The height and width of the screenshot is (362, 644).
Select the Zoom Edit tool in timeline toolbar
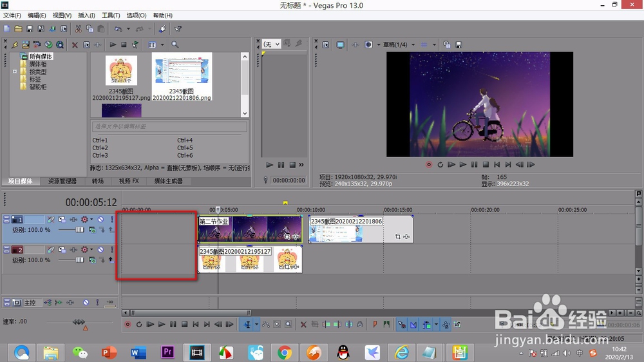point(289,325)
